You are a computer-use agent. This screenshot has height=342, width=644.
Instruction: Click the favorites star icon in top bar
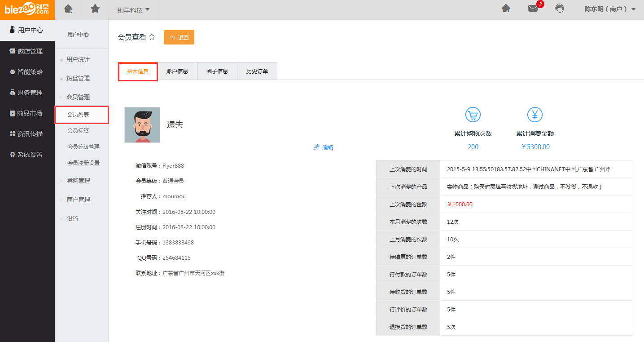95,9
